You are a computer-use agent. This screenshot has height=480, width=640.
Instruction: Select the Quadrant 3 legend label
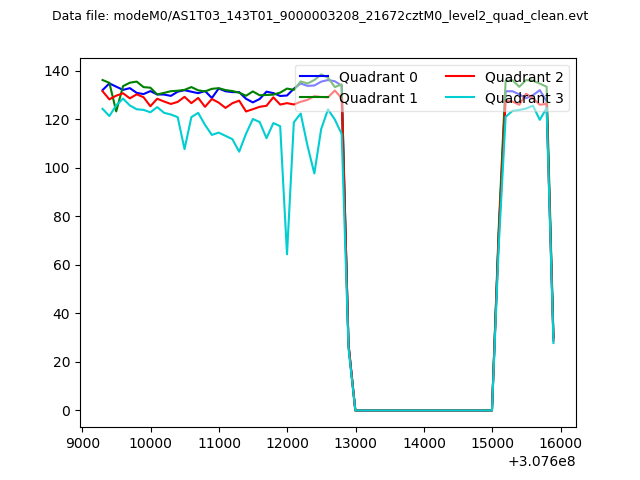point(524,98)
